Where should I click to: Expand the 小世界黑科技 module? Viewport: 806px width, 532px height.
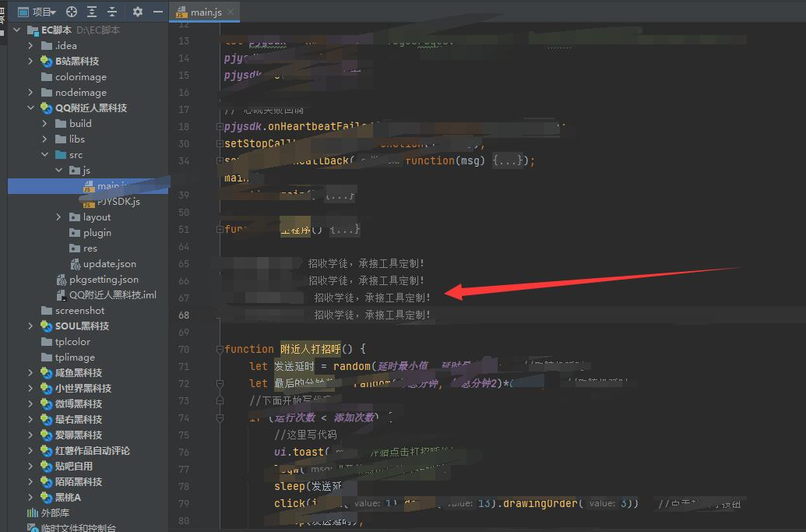[31, 388]
